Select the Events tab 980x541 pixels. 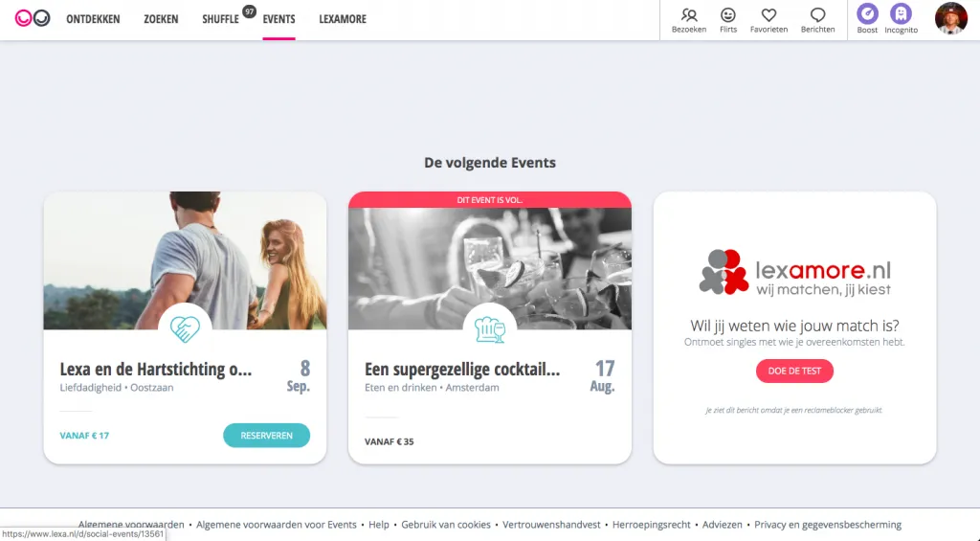coord(278,19)
